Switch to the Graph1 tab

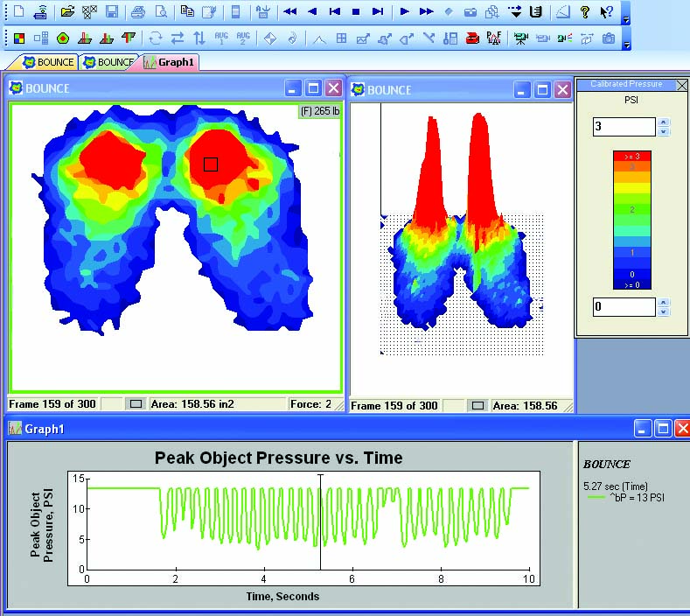click(x=170, y=63)
